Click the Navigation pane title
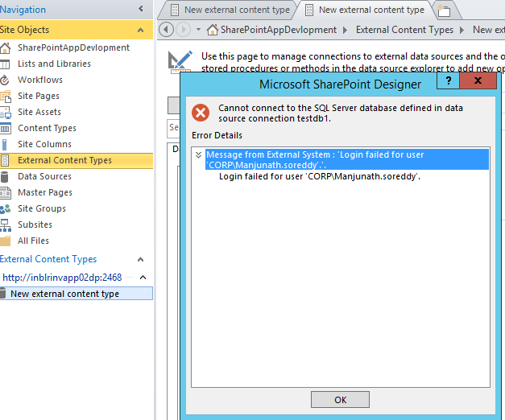 (x=23, y=10)
